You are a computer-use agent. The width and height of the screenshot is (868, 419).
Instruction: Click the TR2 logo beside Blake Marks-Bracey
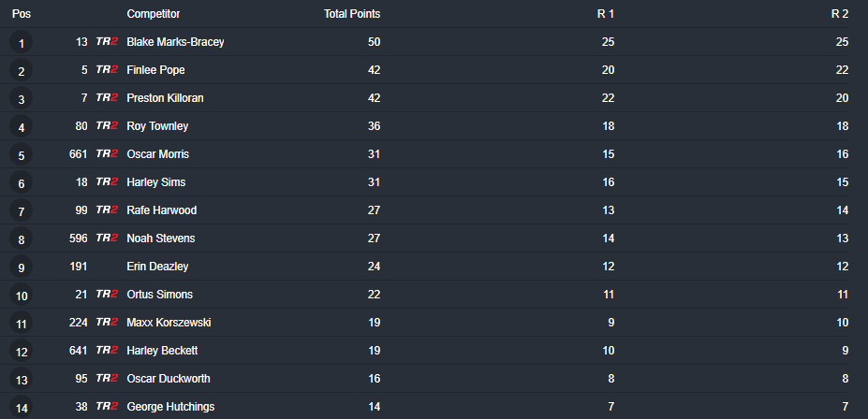107,42
